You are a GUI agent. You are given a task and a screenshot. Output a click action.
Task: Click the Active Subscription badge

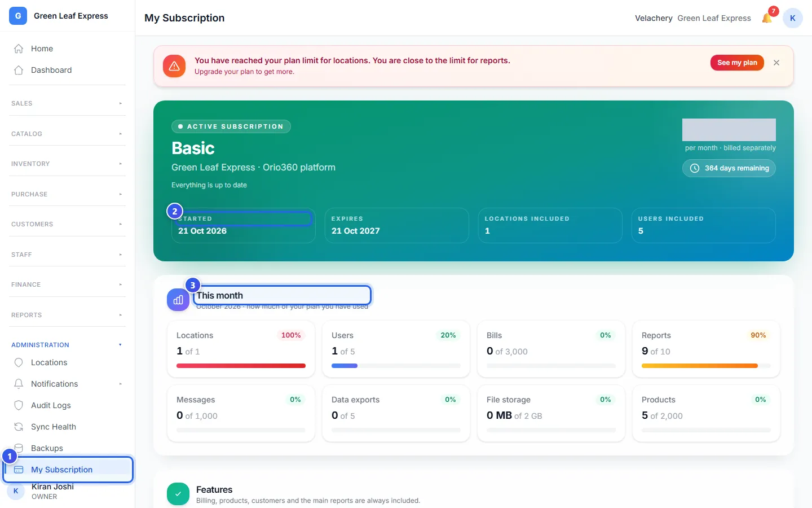(x=231, y=126)
